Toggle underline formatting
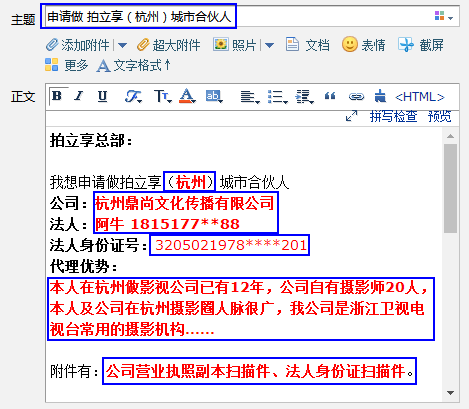Screen dimensions: 469x409 tap(102, 96)
